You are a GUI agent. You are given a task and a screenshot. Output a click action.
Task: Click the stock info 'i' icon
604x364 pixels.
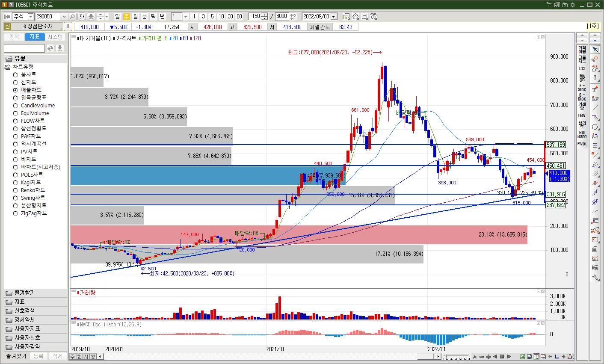[x=68, y=27]
